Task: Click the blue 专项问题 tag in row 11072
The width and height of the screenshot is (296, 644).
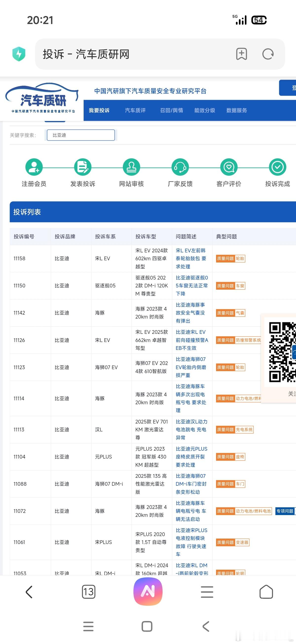Action: click(x=285, y=511)
